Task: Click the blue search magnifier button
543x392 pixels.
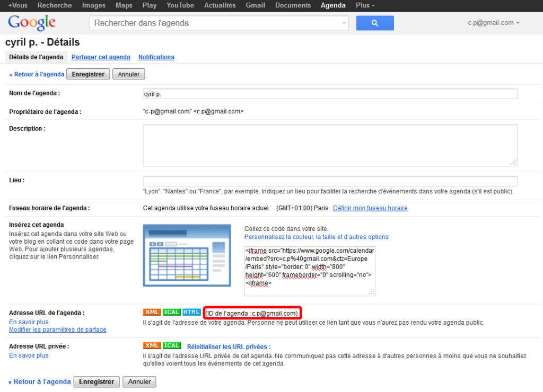Action: 374,23
